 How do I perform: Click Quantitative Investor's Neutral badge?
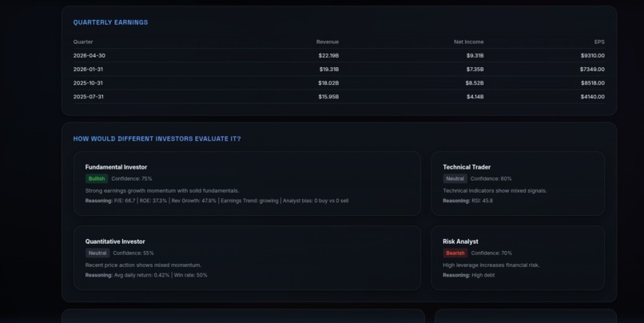[97, 253]
